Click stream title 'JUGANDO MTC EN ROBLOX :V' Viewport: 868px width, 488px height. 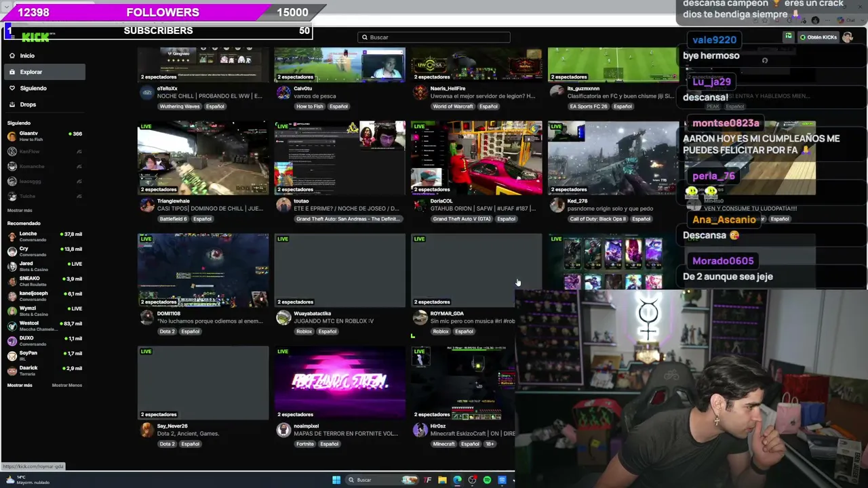tap(334, 321)
